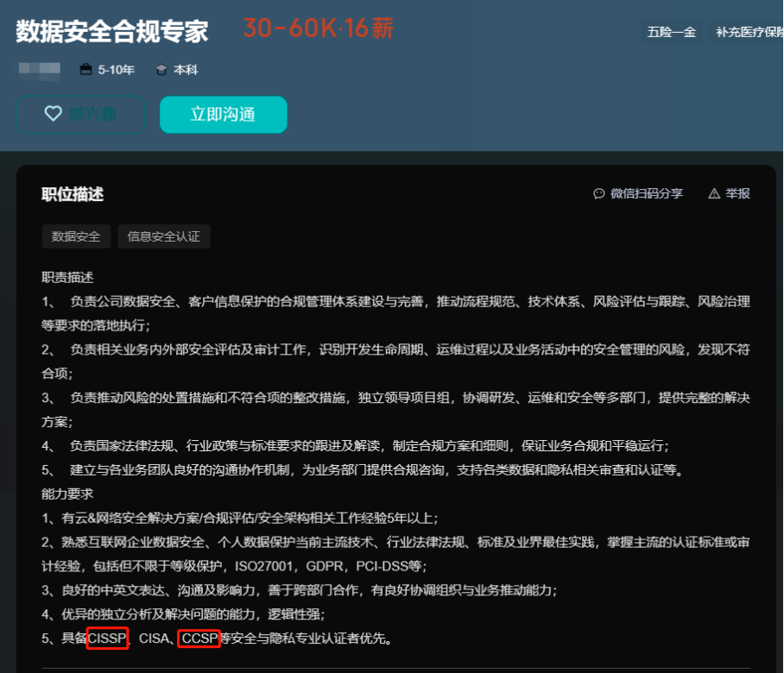Click the warning triangle report icon
This screenshot has width=784, height=673.
tap(714, 193)
